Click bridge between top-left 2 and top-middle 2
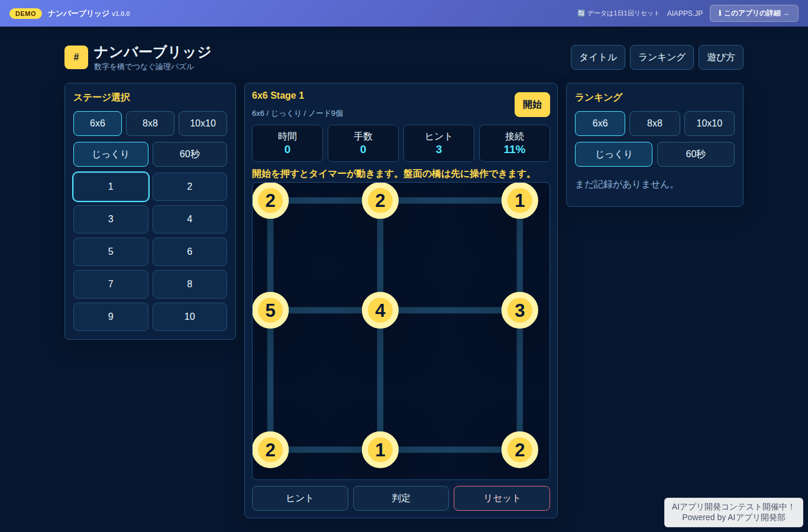 325,200
